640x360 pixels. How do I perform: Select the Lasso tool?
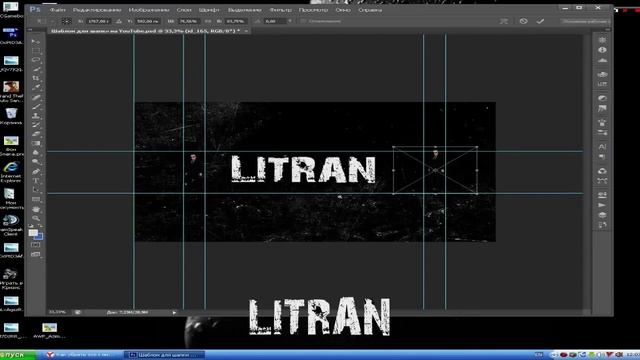click(36, 60)
